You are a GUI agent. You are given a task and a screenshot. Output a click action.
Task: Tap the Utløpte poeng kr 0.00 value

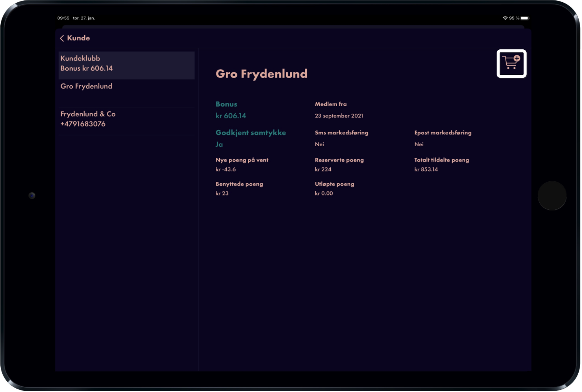click(324, 193)
